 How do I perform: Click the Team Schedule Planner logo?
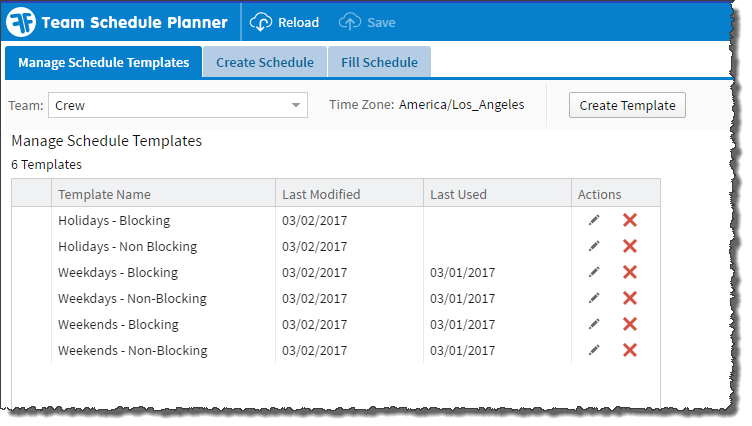click(23, 22)
